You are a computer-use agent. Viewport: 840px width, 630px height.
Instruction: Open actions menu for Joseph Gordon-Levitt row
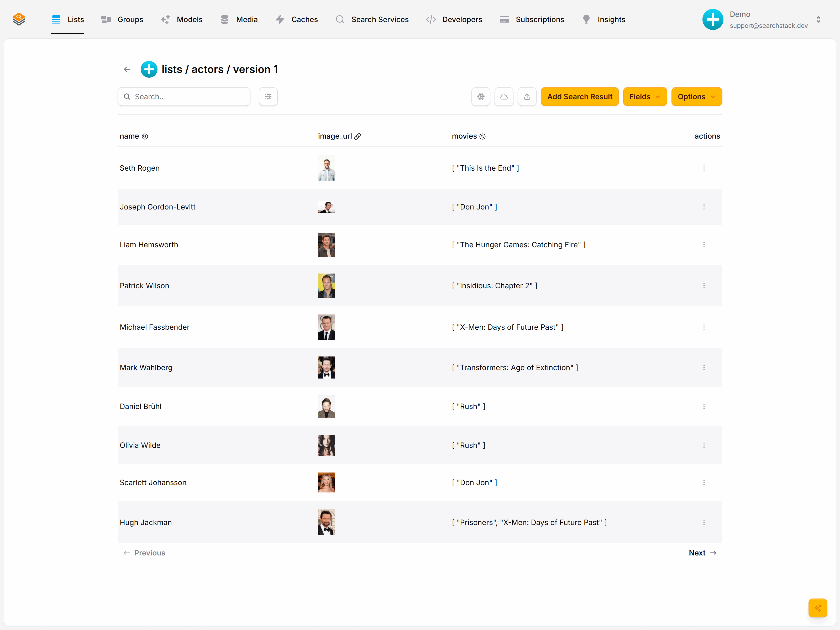click(x=704, y=207)
